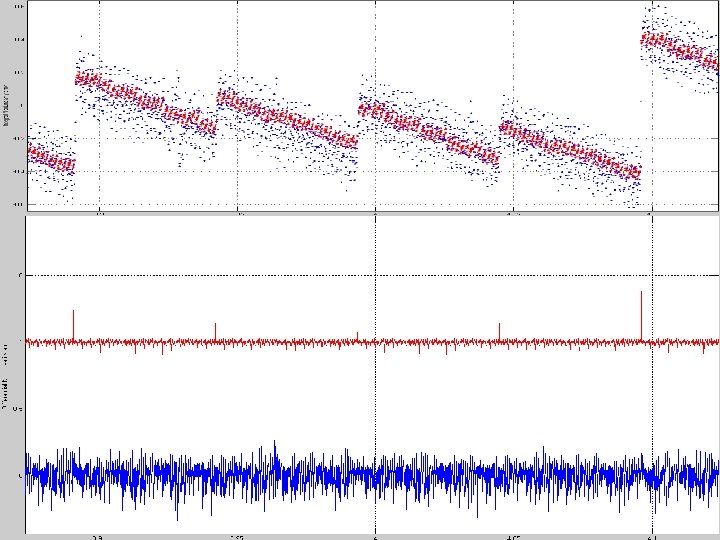Click the shortest upward spike on the red trace
This screenshot has height=540, width=720.
(x=357, y=337)
